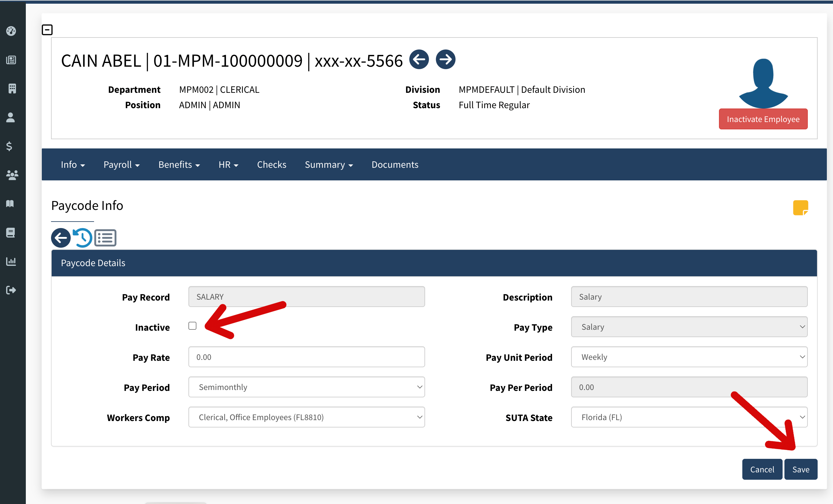Go to the Documents tab
Viewport: 833px width, 504px height.
click(x=395, y=165)
